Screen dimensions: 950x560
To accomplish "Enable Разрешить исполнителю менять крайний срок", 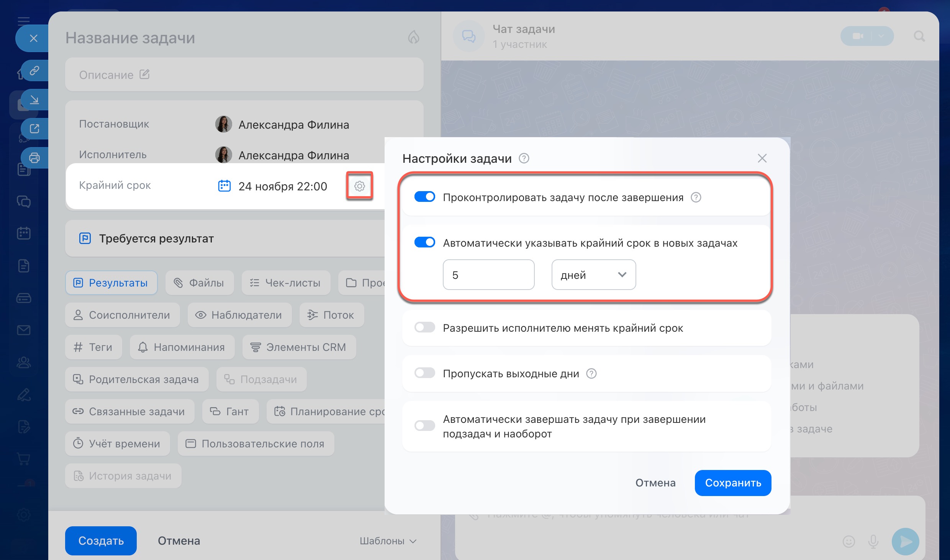I will coord(424,327).
